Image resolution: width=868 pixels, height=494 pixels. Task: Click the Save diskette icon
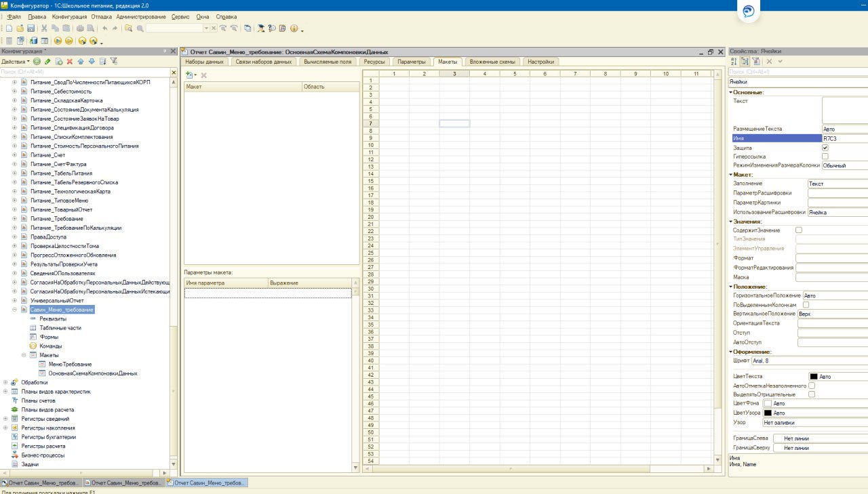pyautogui.click(x=31, y=28)
